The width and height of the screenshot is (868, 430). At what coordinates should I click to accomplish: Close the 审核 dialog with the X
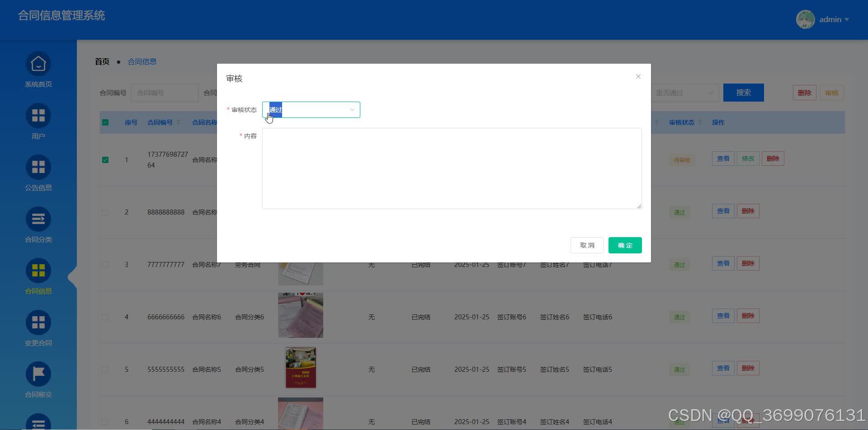(x=638, y=76)
